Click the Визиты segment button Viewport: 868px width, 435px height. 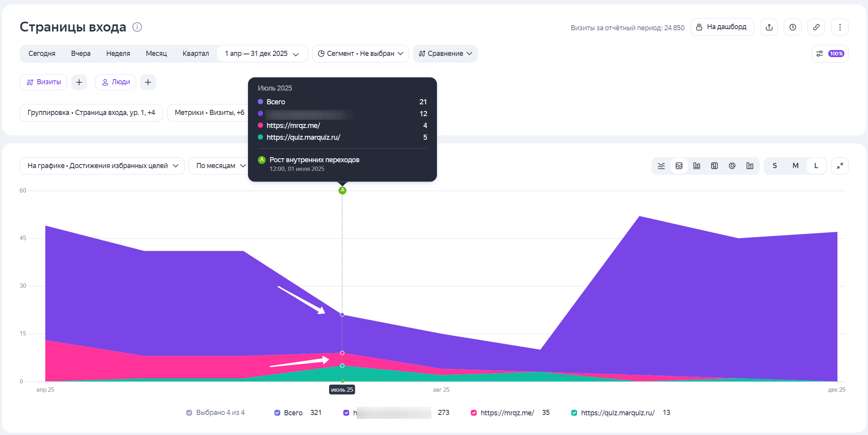point(44,82)
